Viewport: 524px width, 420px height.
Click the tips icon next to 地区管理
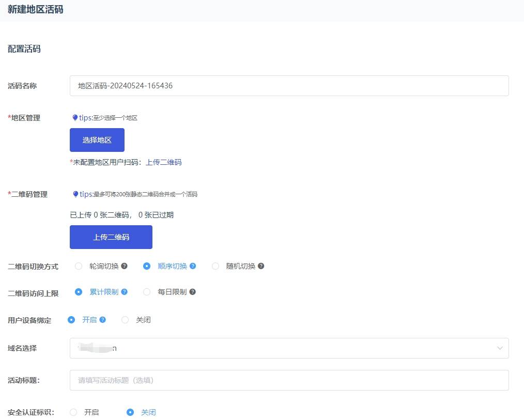pyautogui.click(x=75, y=117)
